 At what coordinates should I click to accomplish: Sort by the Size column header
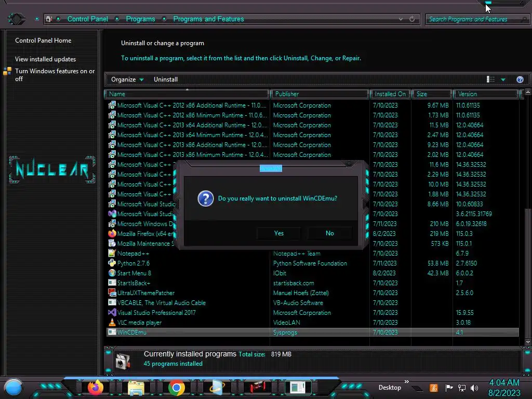(x=432, y=94)
